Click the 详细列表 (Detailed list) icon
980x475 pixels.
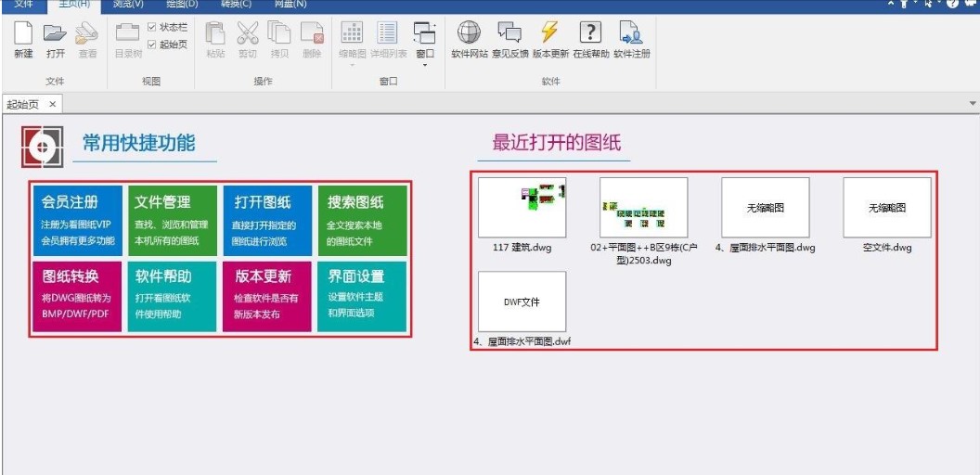coord(388,32)
